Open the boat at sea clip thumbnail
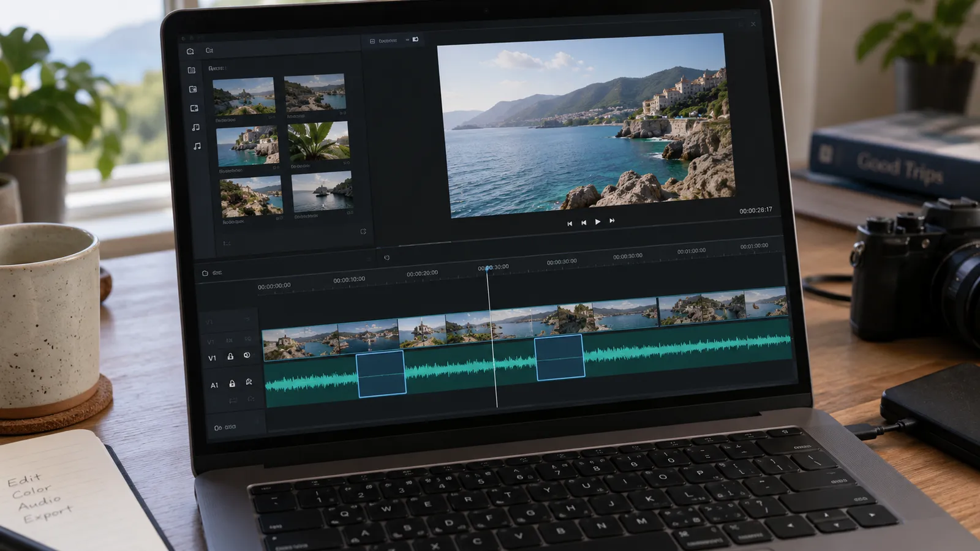The width and height of the screenshot is (980, 551). (322, 192)
